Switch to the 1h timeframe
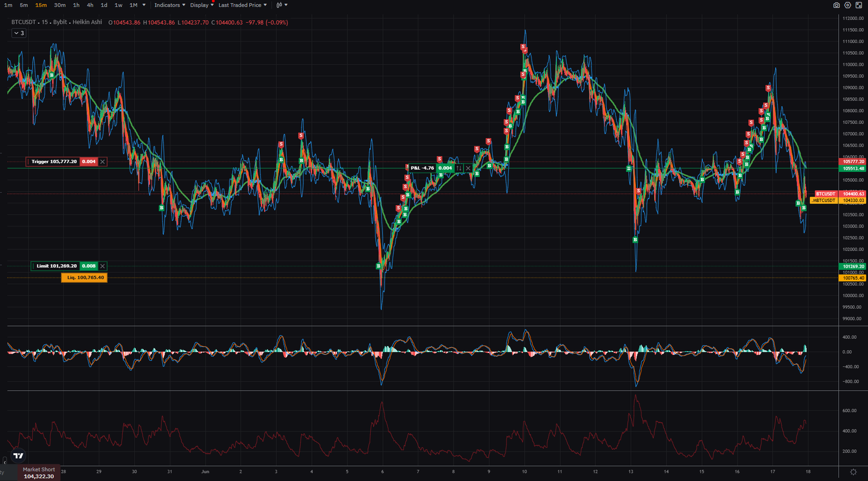 click(76, 5)
